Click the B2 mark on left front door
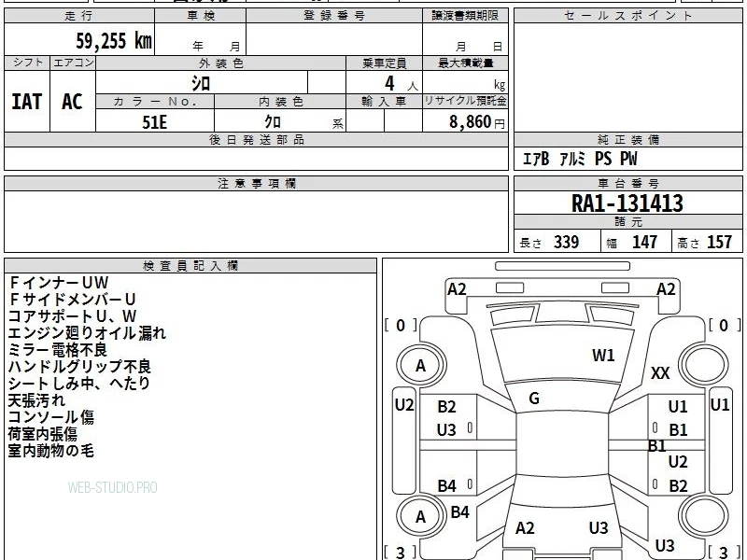 [x=447, y=407]
